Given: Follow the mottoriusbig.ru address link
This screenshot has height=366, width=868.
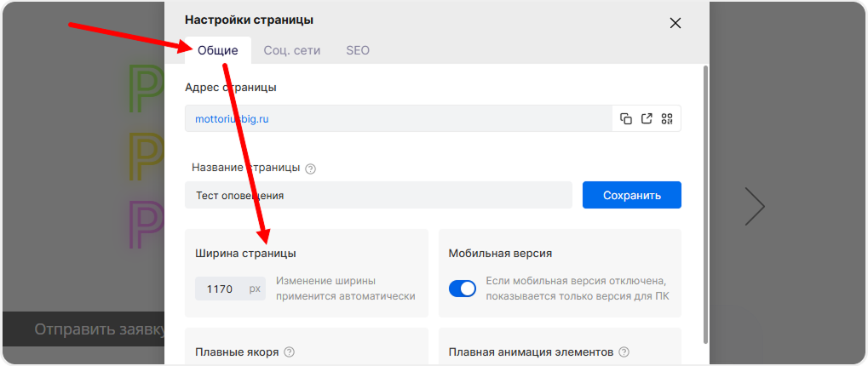Looking at the screenshot, I should click(232, 119).
